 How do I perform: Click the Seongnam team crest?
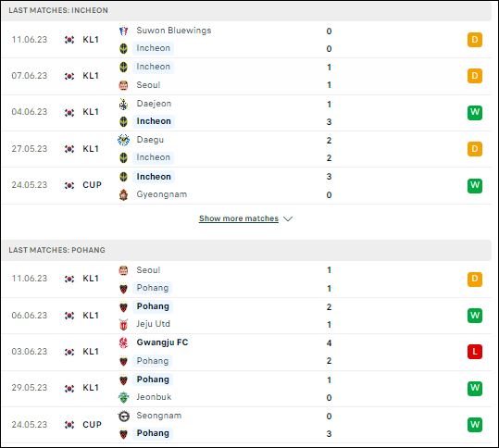click(x=123, y=416)
